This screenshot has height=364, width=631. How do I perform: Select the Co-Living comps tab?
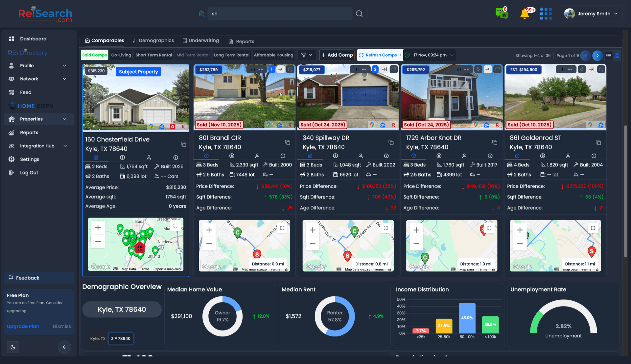[121, 55]
